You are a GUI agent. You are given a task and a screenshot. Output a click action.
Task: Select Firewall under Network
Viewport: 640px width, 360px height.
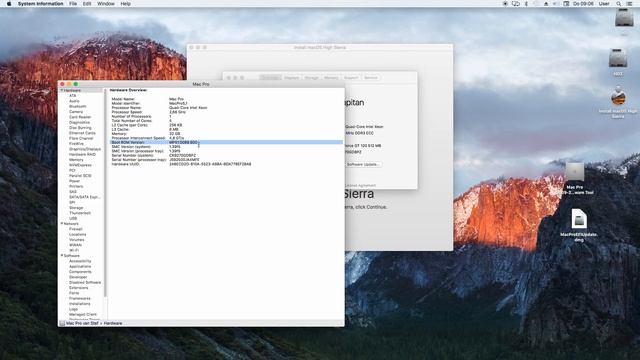[76, 229]
